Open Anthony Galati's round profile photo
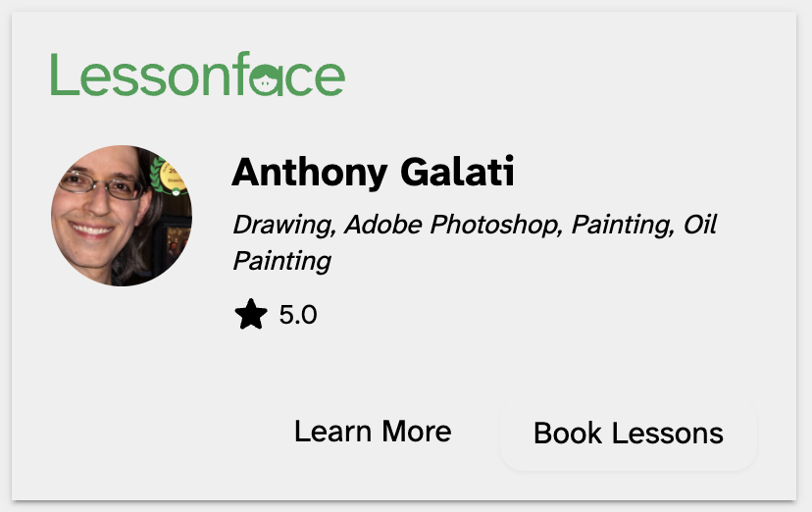The height and width of the screenshot is (512, 812). (122, 216)
